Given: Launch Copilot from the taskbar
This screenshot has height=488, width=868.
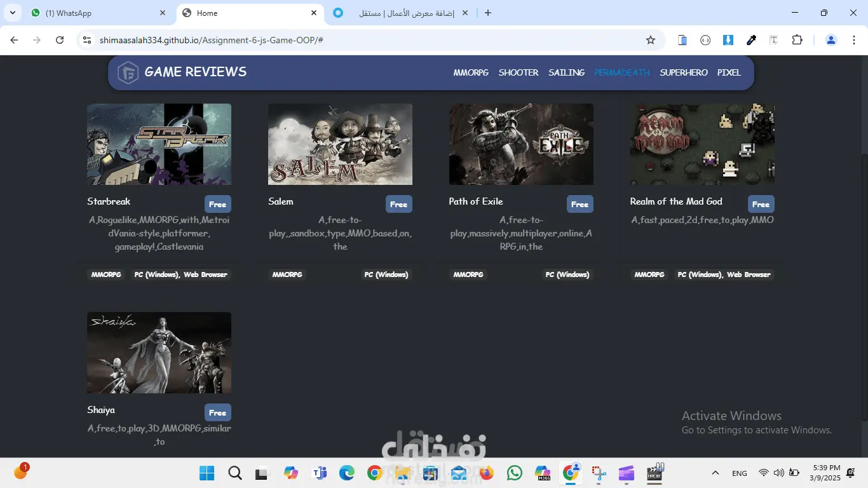Looking at the screenshot, I should [x=291, y=473].
